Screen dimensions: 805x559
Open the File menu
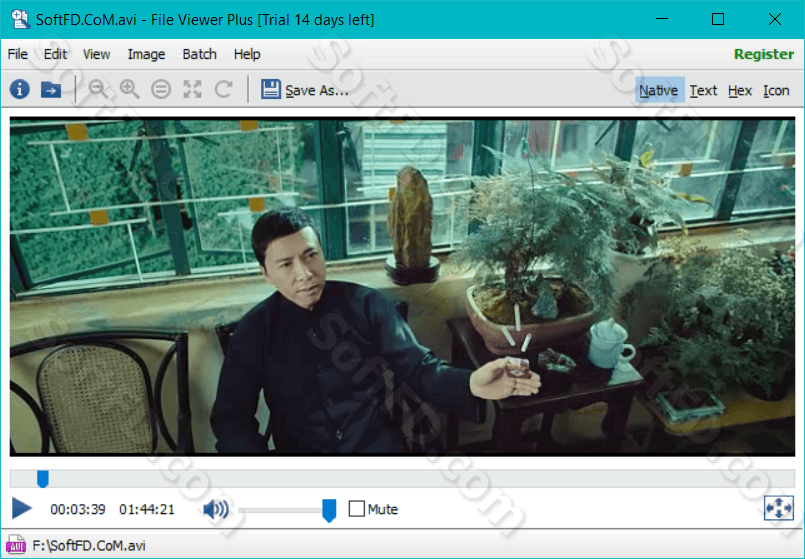[x=17, y=54]
